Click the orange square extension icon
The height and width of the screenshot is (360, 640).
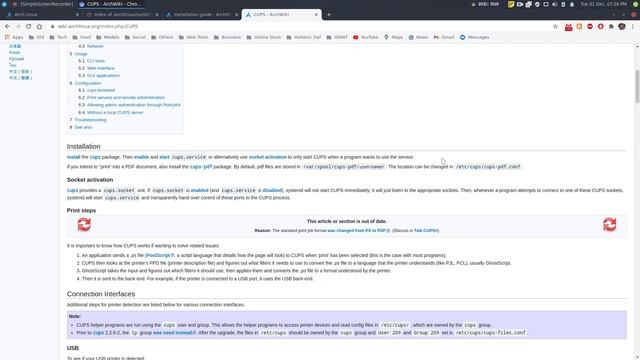pyautogui.click(x=579, y=26)
